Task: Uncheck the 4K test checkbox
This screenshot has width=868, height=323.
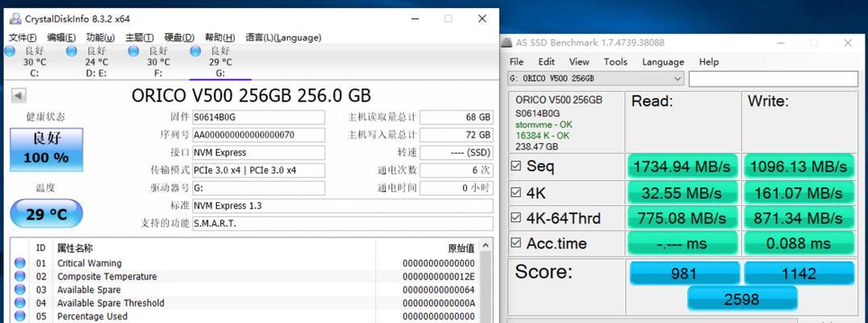Action: click(x=516, y=193)
